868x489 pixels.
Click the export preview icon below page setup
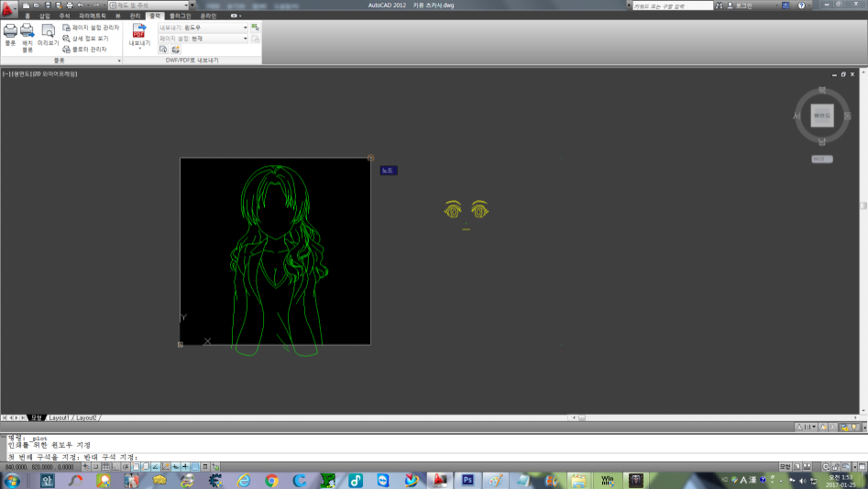(x=163, y=50)
